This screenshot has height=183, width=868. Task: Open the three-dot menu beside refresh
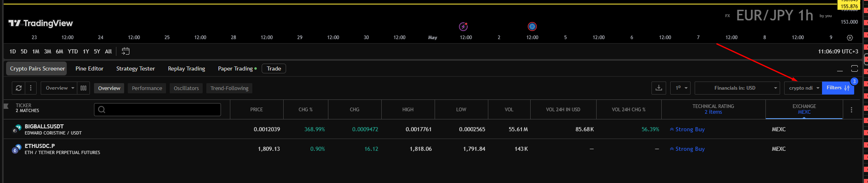point(31,88)
